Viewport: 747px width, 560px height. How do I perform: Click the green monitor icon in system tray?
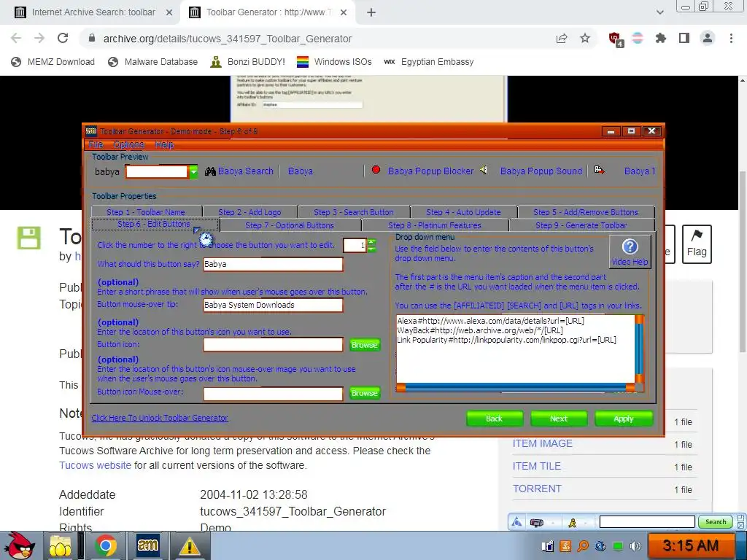(x=618, y=545)
